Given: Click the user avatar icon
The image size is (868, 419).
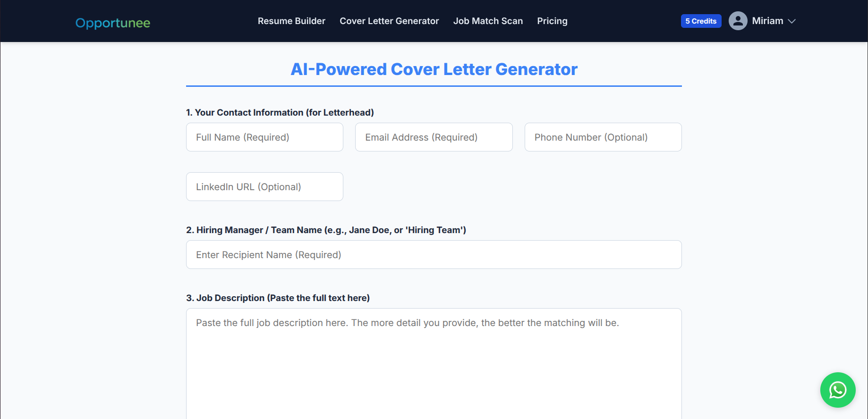Looking at the screenshot, I should coord(738,21).
